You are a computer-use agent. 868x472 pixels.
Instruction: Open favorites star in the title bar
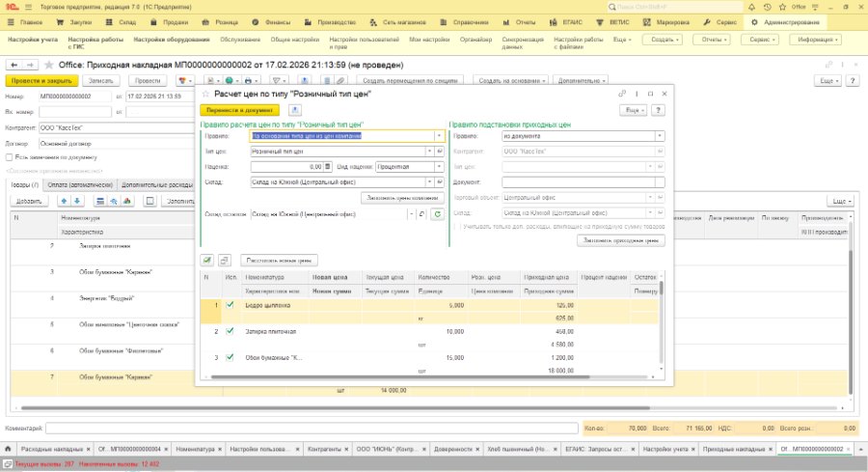click(782, 7)
